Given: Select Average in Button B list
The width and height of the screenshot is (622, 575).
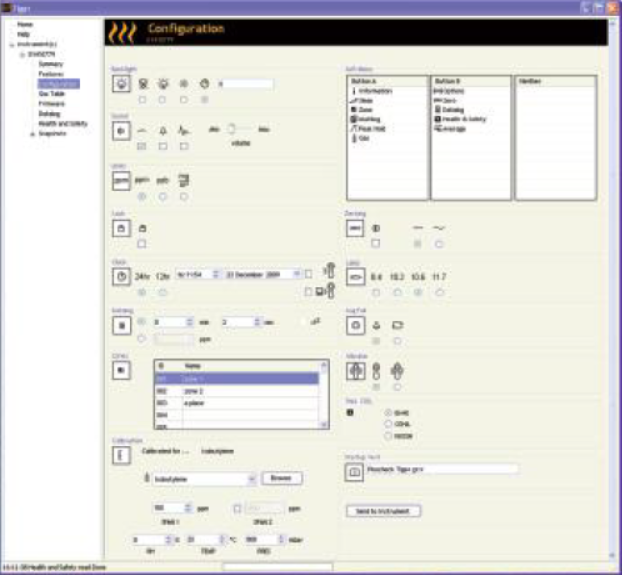Looking at the screenshot, I should 450,128.
